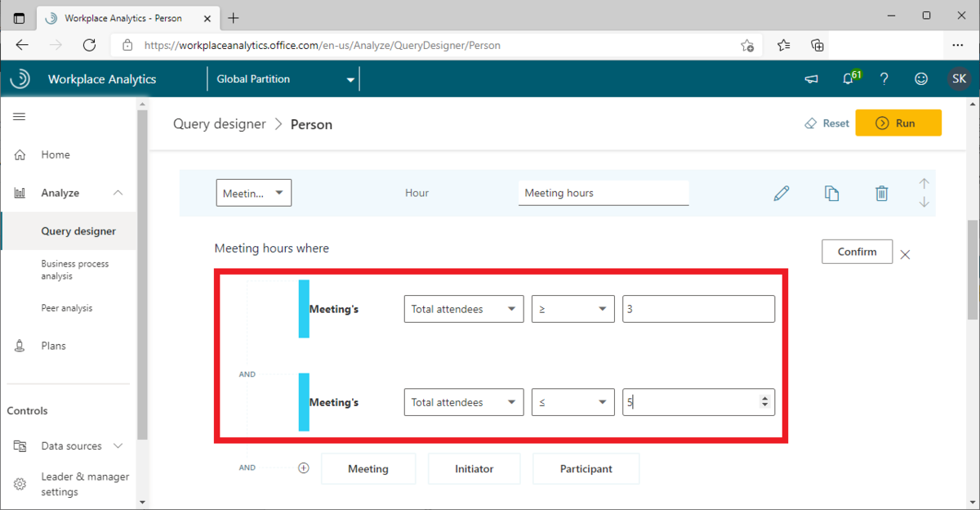Open the browser settings ellipsis menu
This screenshot has width=980, height=510.
click(x=958, y=46)
